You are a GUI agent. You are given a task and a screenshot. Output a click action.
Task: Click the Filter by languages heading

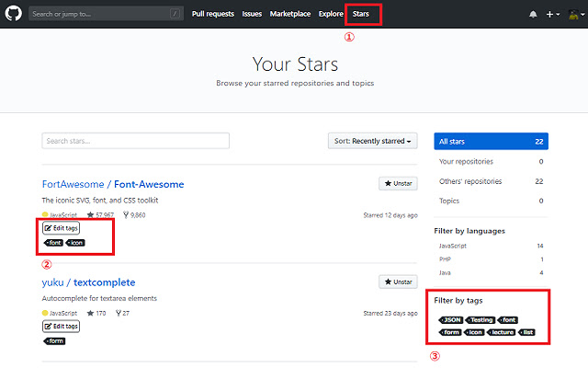[x=469, y=231]
